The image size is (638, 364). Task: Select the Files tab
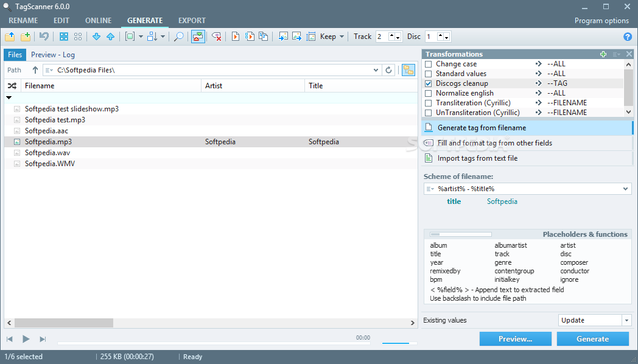[15, 55]
